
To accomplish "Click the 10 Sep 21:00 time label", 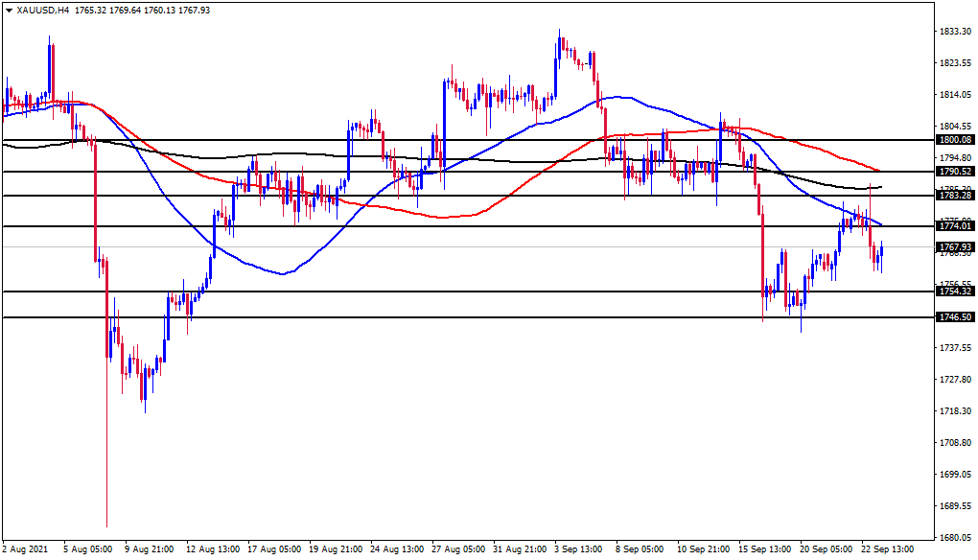I will click(704, 549).
